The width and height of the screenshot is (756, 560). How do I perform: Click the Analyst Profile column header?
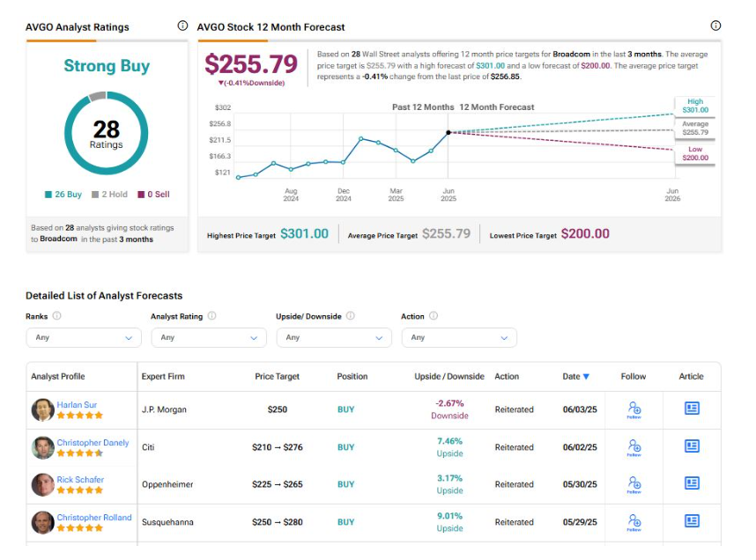pos(58,376)
